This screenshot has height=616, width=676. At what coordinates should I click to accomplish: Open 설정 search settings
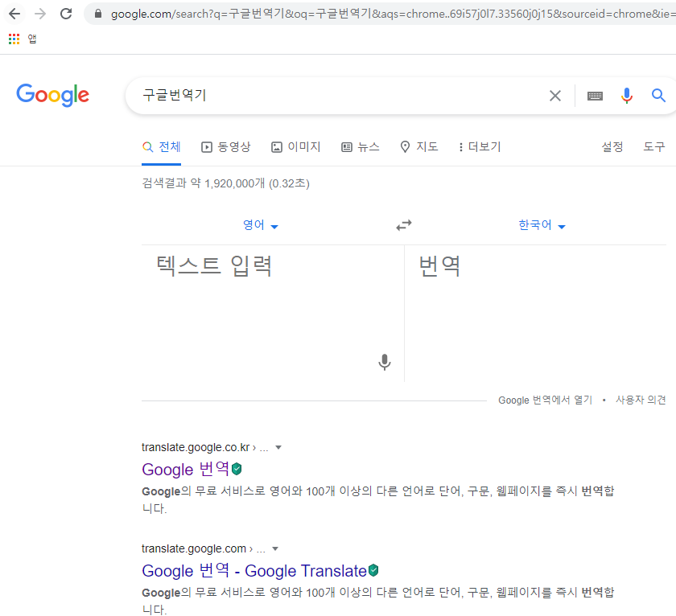click(x=612, y=147)
